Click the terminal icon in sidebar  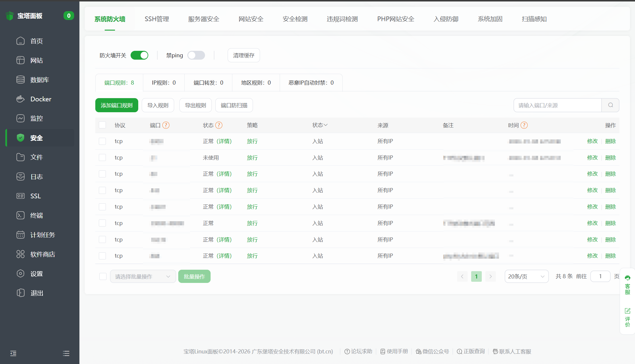[x=20, y=215]
